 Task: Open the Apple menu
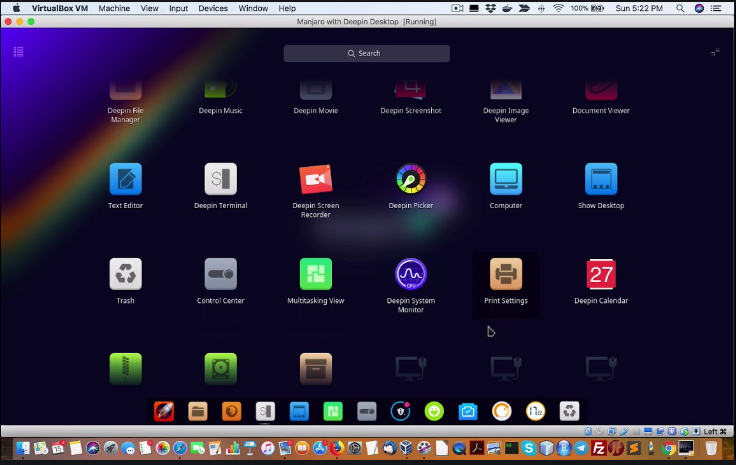tap(16, 8)
